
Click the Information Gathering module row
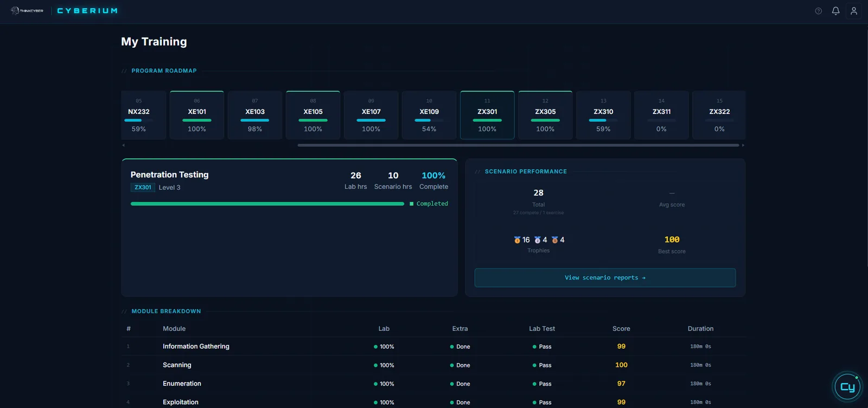pos(433,346)
